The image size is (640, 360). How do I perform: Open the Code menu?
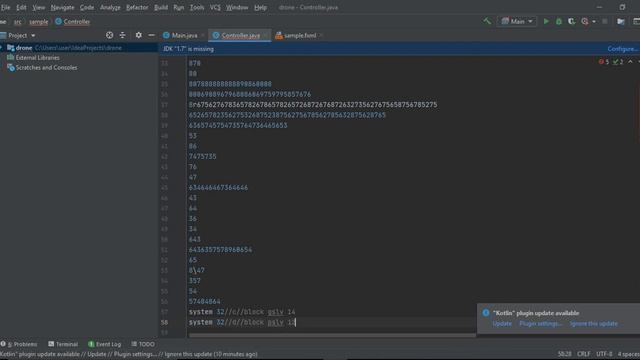pyautogui.click(x=87, y=7)
